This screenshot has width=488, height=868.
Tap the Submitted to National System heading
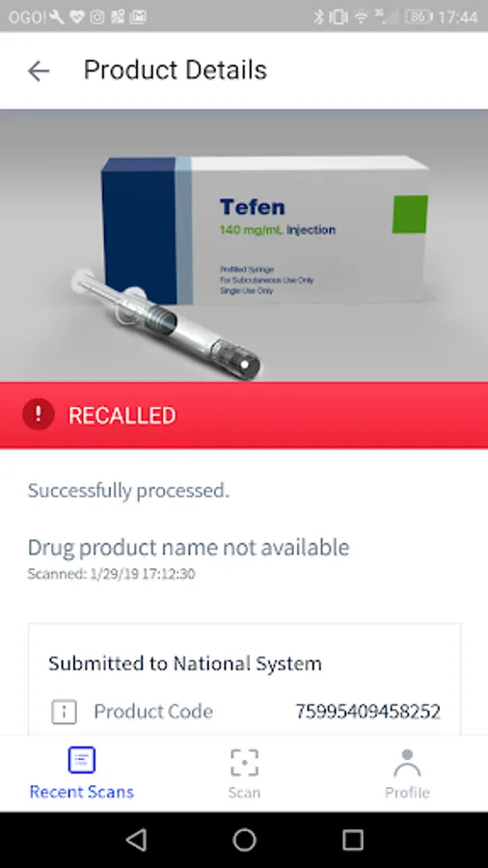coord(185,664)
